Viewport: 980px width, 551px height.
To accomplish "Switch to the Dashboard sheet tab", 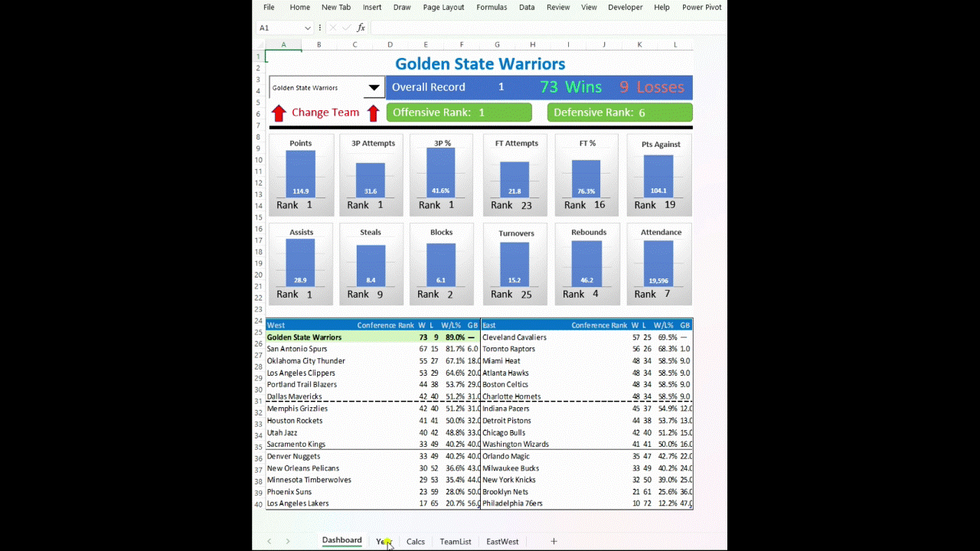I will pyautogui.click(x=341, y=540).
